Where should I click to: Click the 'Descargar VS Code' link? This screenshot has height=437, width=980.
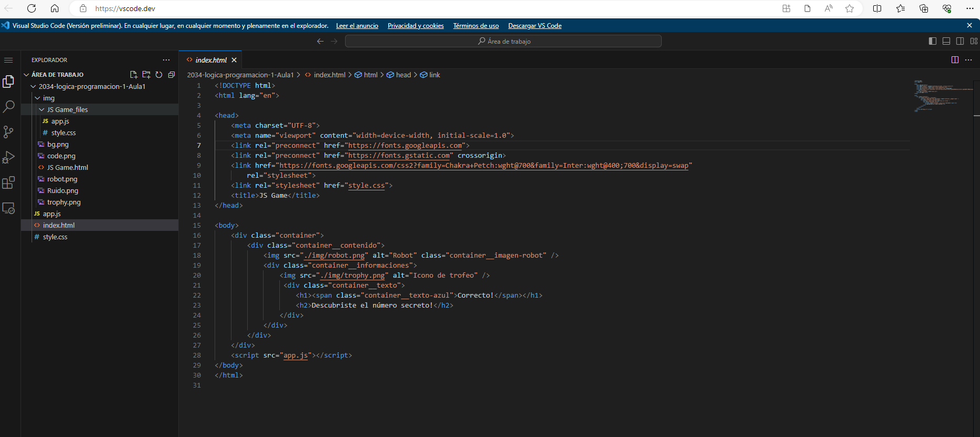coord(535,25)
